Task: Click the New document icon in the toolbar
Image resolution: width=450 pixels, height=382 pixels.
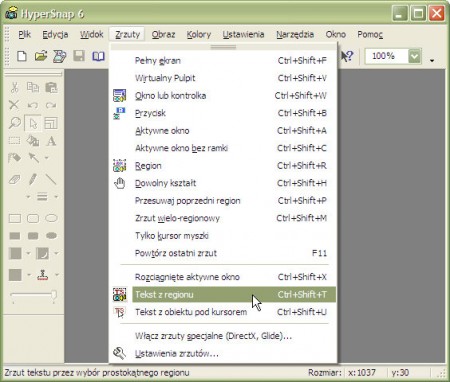Action: point(22,56)
